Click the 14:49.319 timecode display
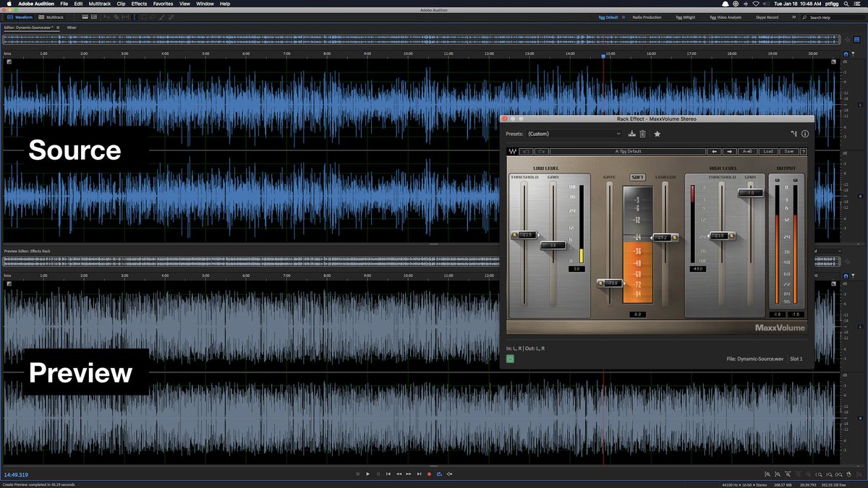Viewport: 868px width, 488px height. click(x=16, y=474)
